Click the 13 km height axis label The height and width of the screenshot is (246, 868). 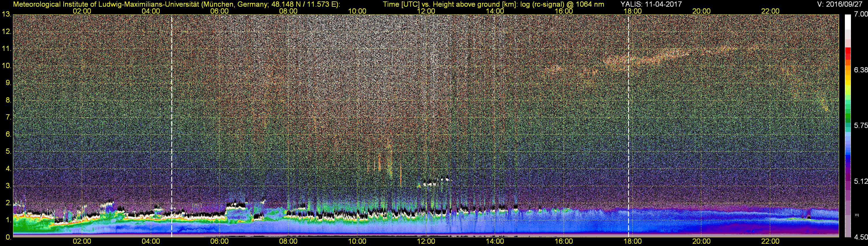pyautogui.click(x=6, y=14)
